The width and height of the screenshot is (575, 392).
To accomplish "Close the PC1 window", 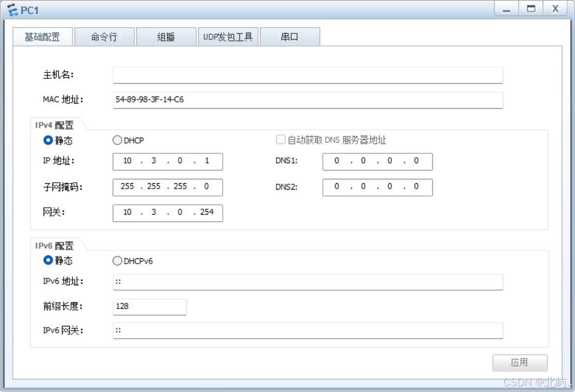I will pyautogui.click(x=555, y=9).
